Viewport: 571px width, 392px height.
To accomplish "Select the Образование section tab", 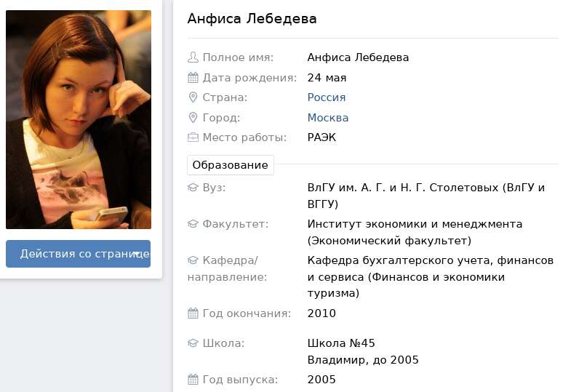I will 231,165.
